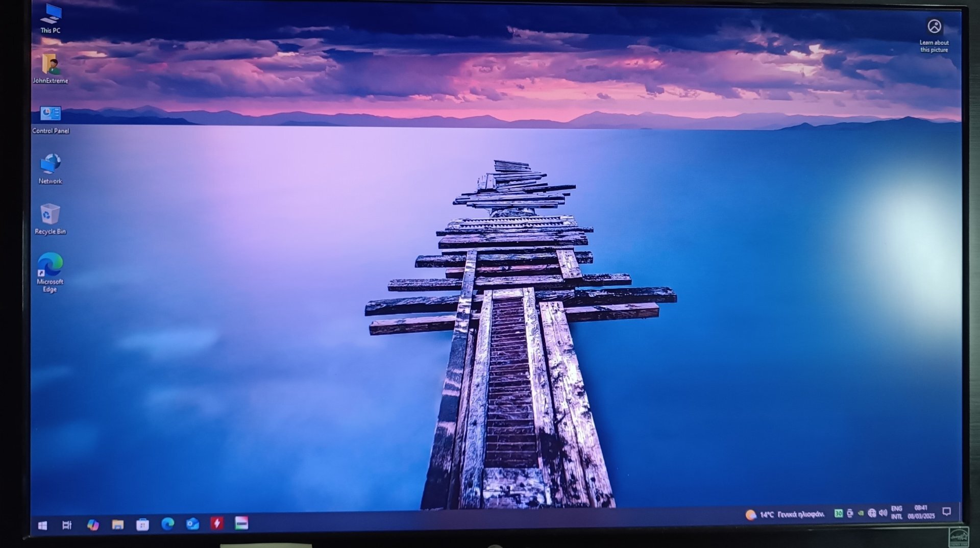Open the red lightning bolt taskbar app
Image resolution: width=980 pixels, height=548 pixels.
(217, 523)
